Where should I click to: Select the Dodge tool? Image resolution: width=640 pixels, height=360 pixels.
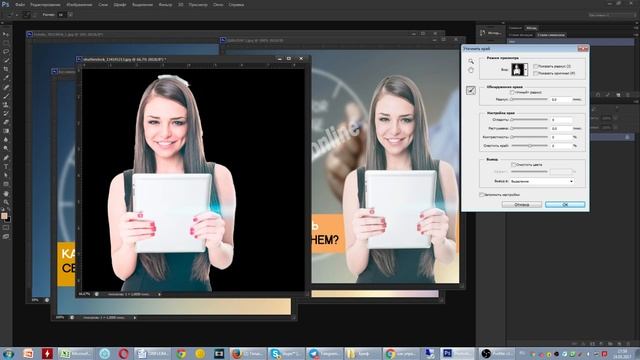click(x=6, y=149)
